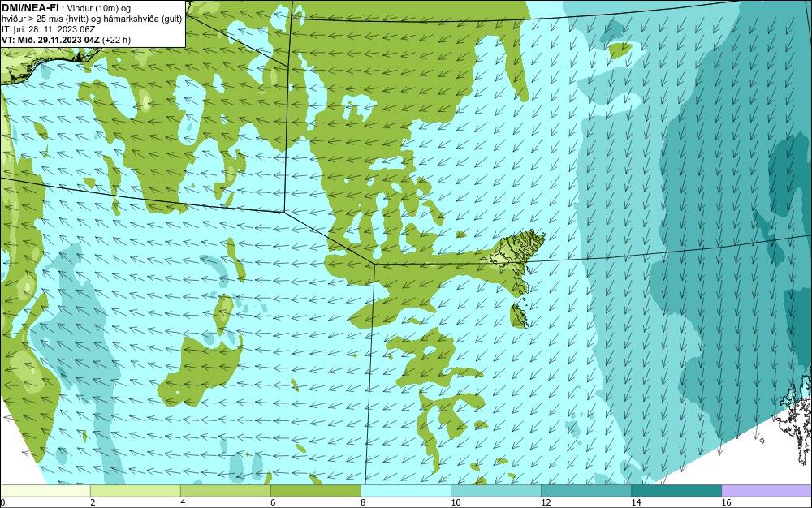Image resolution: width=812 pixels, height=508 pixels.
Task: Click the 'IT: þri. 28. 11. 2023 06Z' line
Action: pos(48,29)
